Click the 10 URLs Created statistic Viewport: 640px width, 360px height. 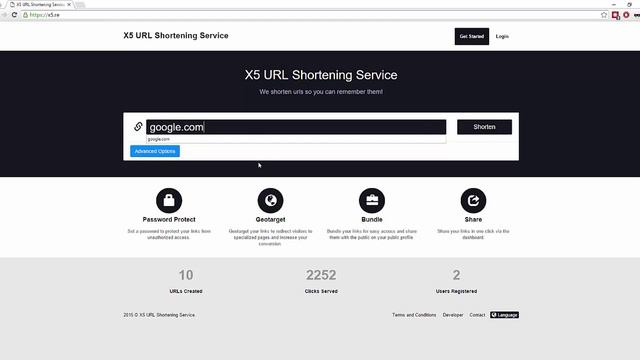186,281
